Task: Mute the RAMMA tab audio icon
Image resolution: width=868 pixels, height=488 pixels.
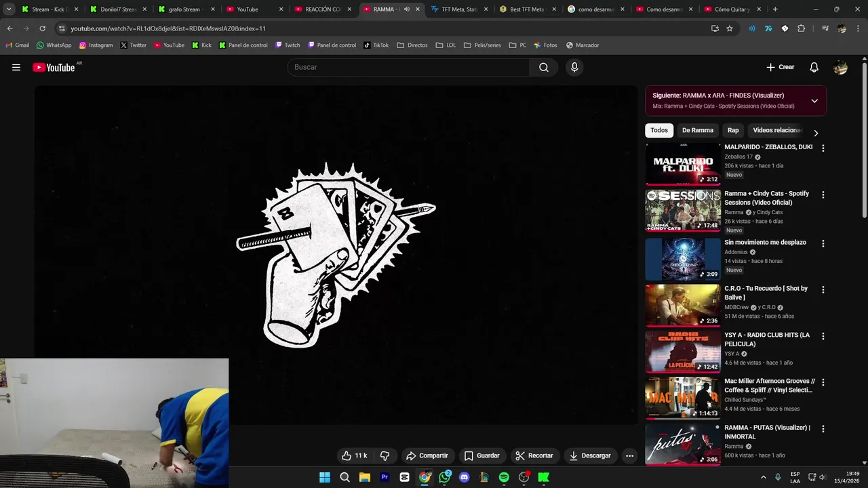Action: click(x=406, y=9)
